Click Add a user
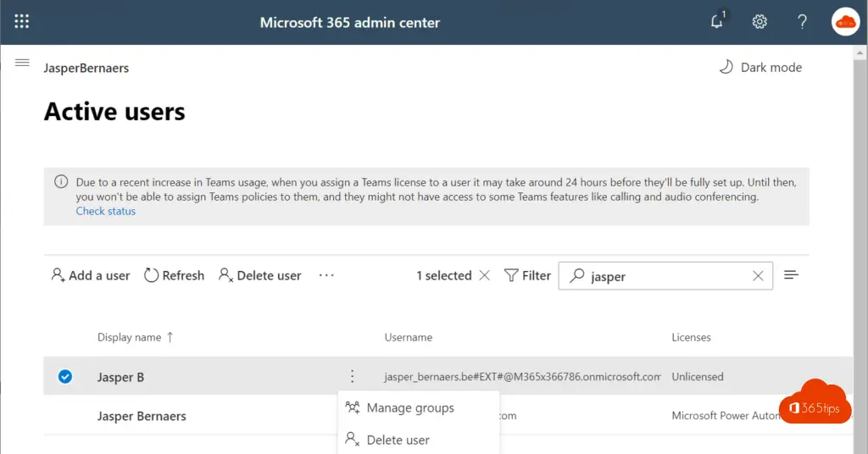The width and height of the screenshot is (868, 454). pyautogui.click(x=91, y=275)
